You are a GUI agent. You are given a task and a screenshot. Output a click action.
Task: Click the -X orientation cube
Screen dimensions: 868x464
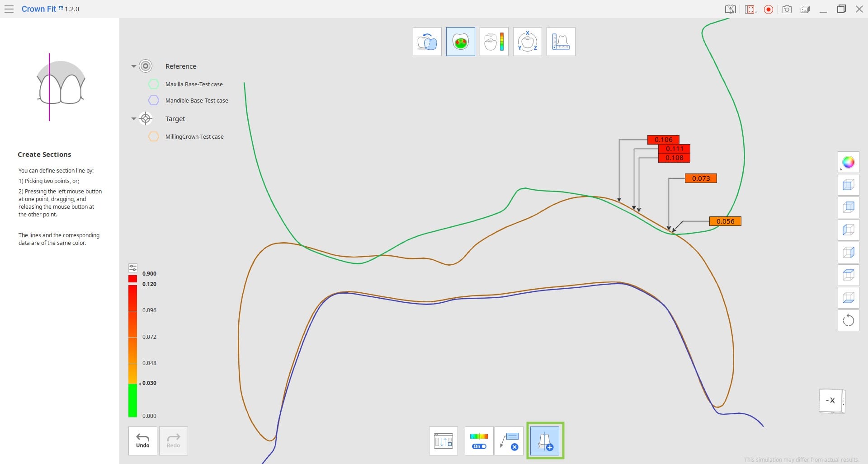click(831, 401)
